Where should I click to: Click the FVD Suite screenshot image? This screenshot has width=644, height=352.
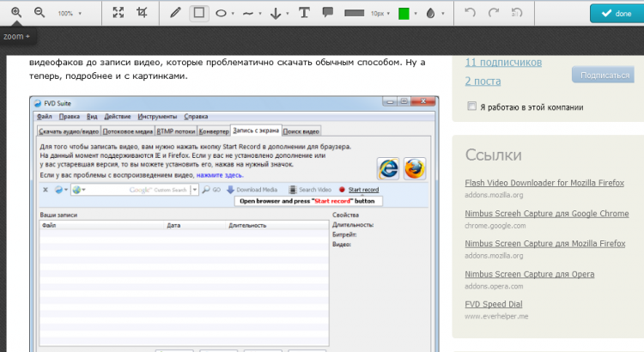point(234,224)
